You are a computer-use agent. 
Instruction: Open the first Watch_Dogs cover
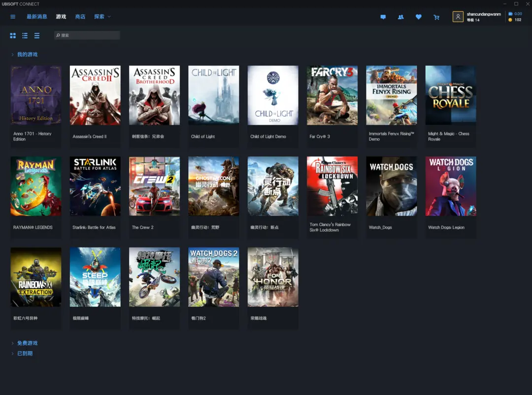coord(392,186)
